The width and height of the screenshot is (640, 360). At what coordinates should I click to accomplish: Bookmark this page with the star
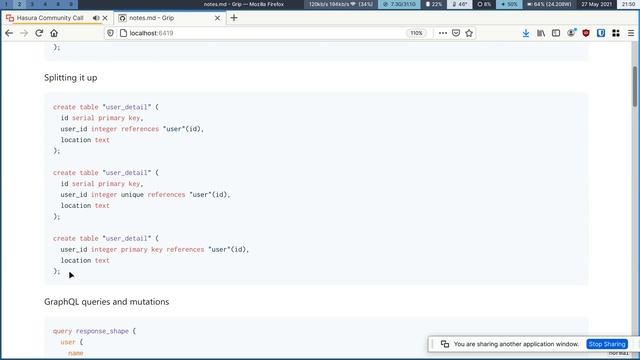pos(469,33)
